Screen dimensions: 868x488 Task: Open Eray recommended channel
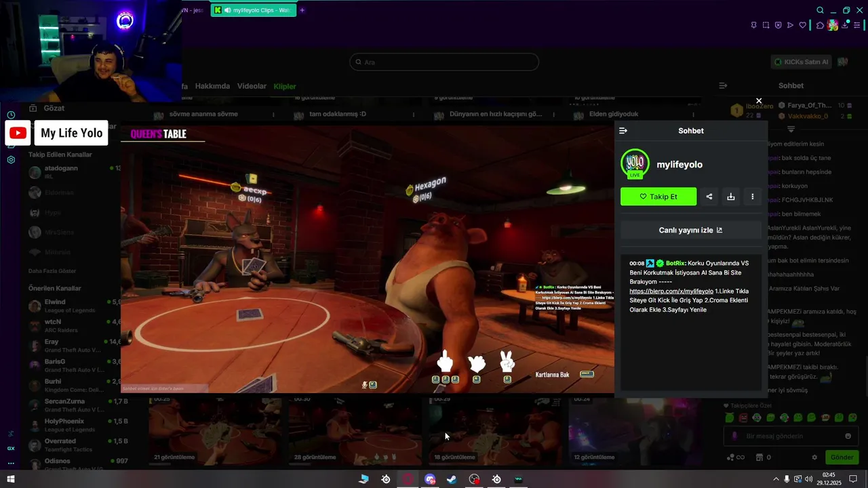pyautogui.click(x=75, y=346)
